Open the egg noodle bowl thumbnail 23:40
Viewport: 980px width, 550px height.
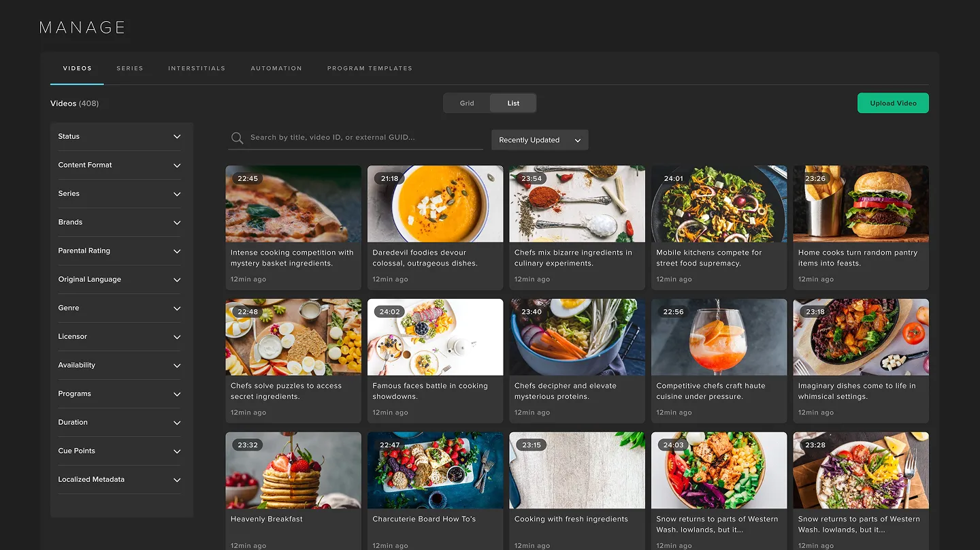click(x=577, y=337)
